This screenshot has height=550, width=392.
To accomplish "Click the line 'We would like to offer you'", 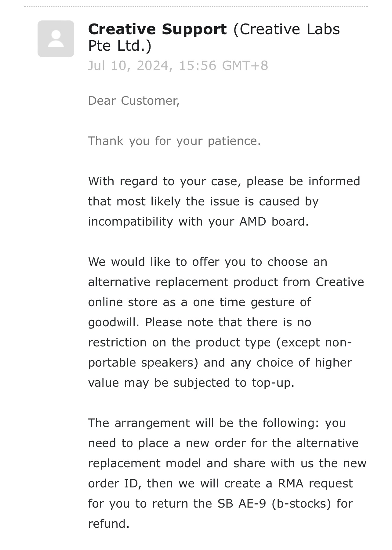I will point(208,262).
